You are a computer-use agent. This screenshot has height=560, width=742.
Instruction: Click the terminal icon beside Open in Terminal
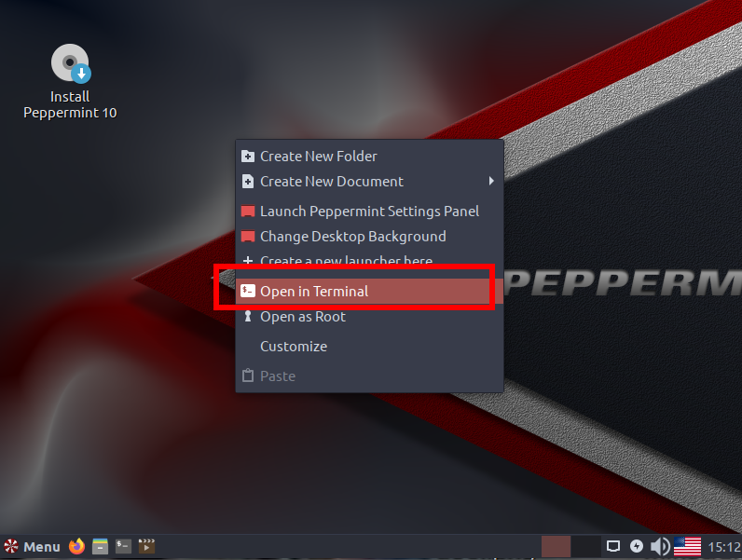click(x=248, y=291)
